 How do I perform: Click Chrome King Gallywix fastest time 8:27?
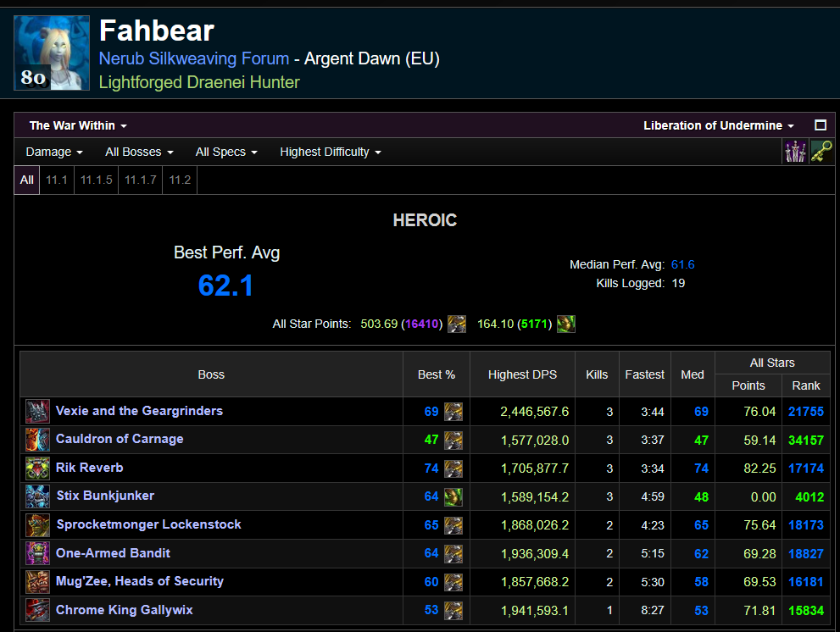pos(653,611)
